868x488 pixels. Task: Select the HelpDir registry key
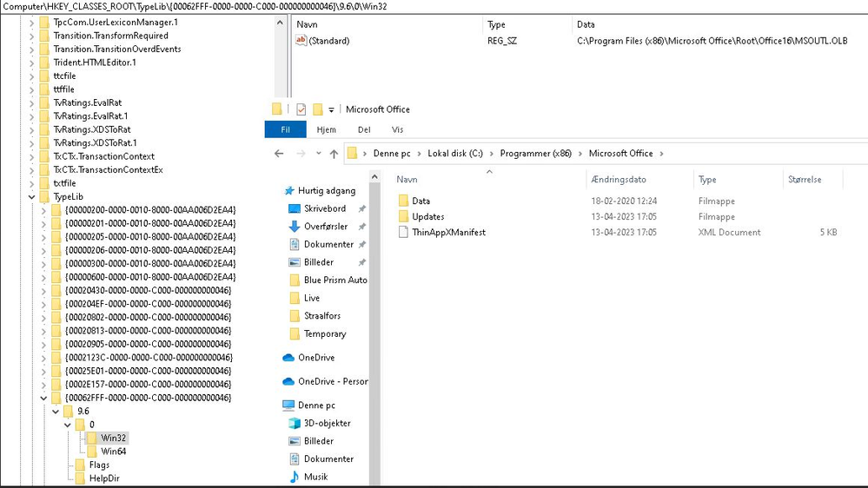click(103, 478)
